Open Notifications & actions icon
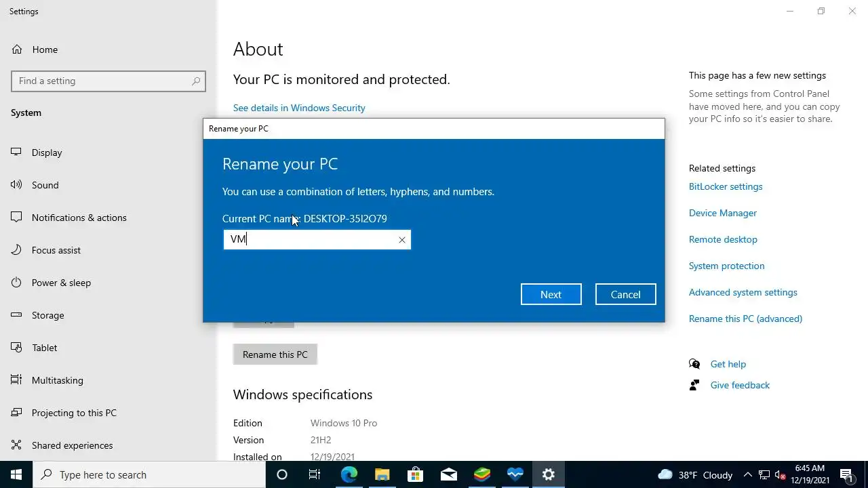This screenshot has height=488, width=868. click(16, 218)
